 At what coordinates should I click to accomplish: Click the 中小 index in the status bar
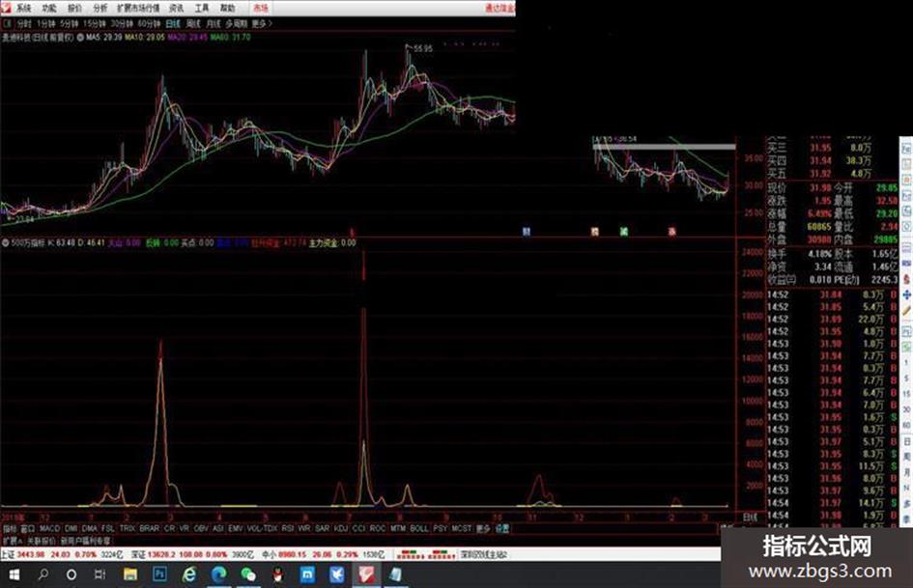coord(323,555)
